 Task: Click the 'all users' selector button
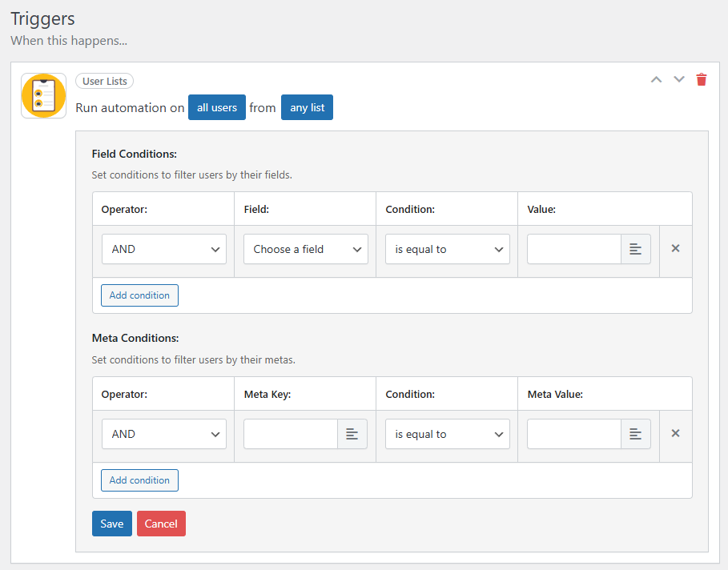click(x=217, y=107)
